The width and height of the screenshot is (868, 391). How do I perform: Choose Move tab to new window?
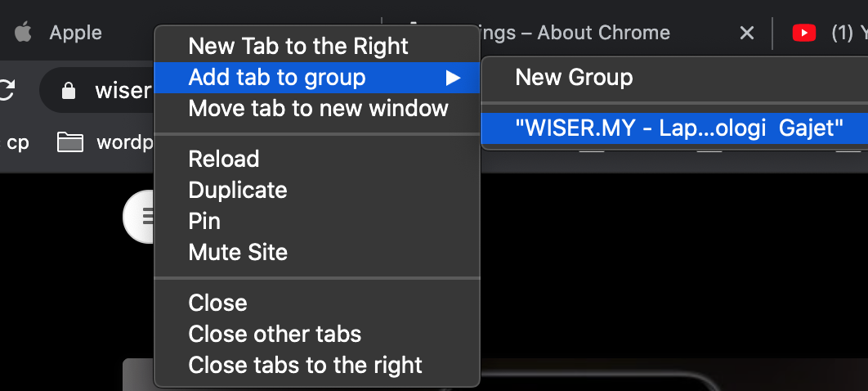(316, 109)
